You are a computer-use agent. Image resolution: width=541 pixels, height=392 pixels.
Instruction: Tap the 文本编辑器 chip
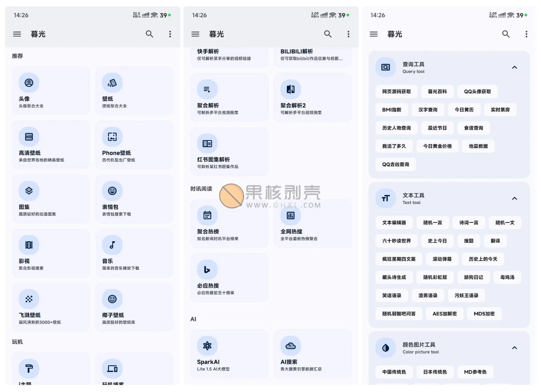point(394,222)
